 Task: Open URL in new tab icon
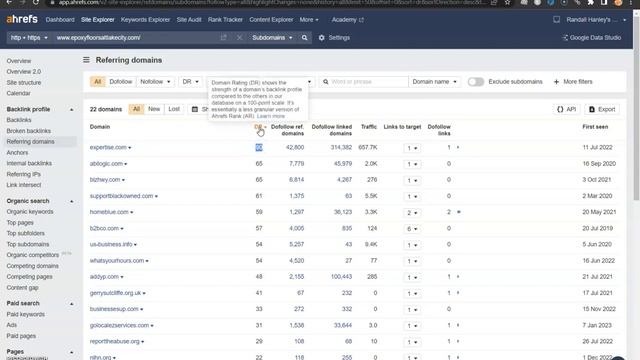tap(223, 38)
